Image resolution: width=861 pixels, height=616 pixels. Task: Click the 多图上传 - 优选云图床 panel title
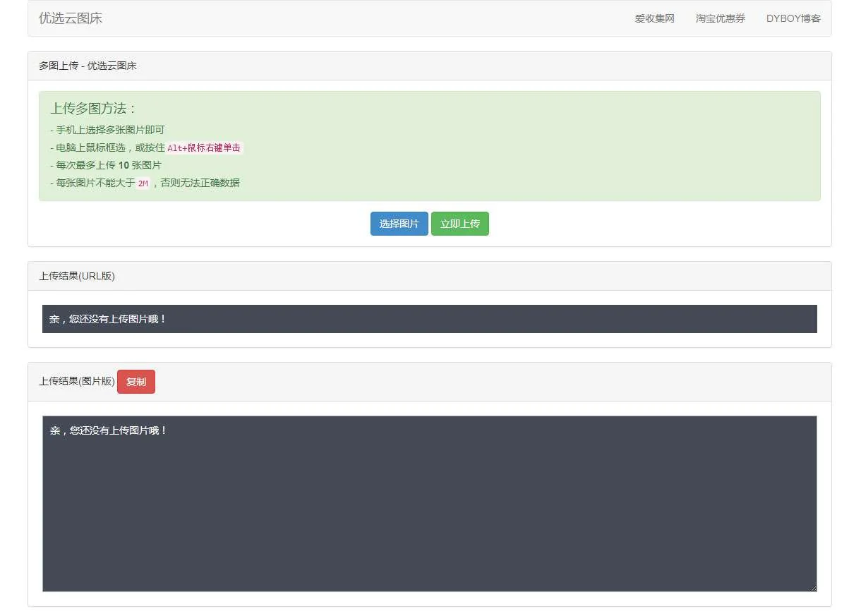coord(88,66)
